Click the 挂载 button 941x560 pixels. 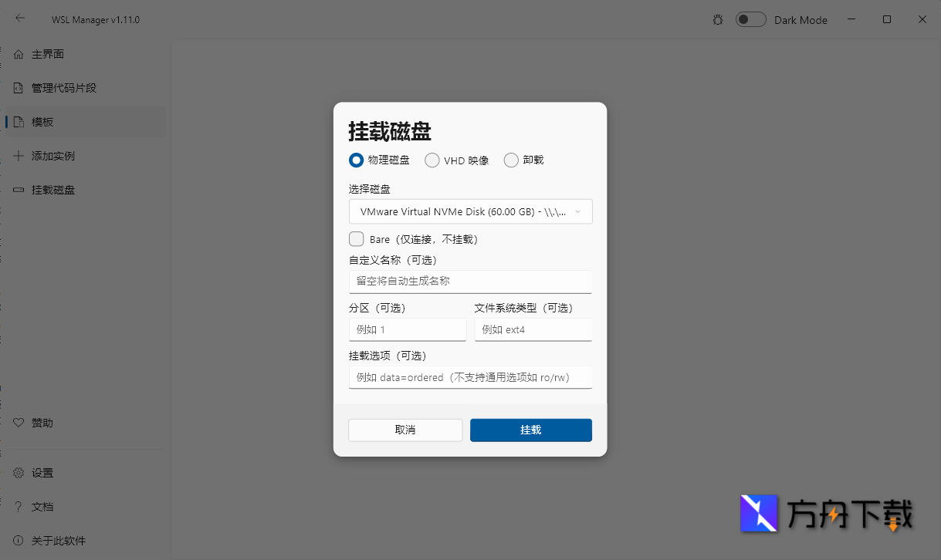click(530, 430)
